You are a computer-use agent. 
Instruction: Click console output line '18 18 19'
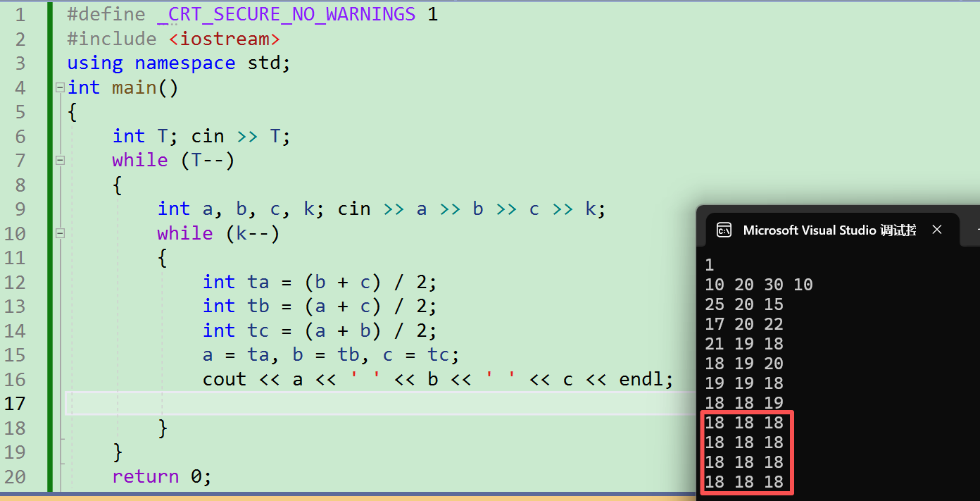744,403
